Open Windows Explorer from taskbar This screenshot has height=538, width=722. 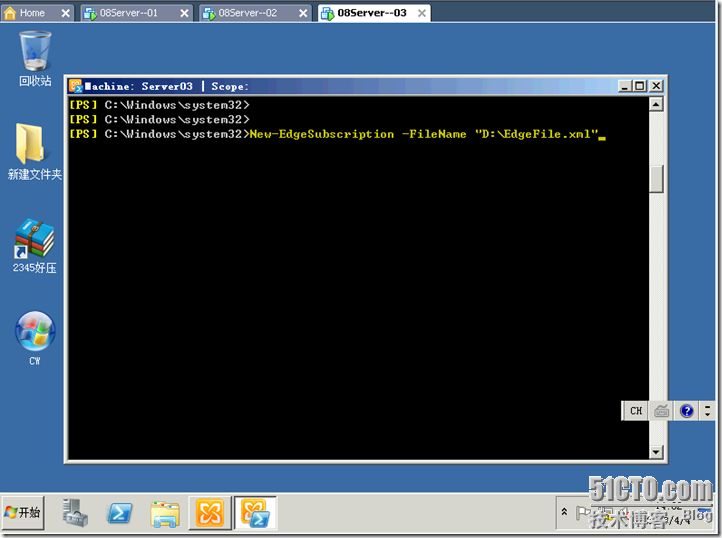pyautogui.click(x=164, y=514)
